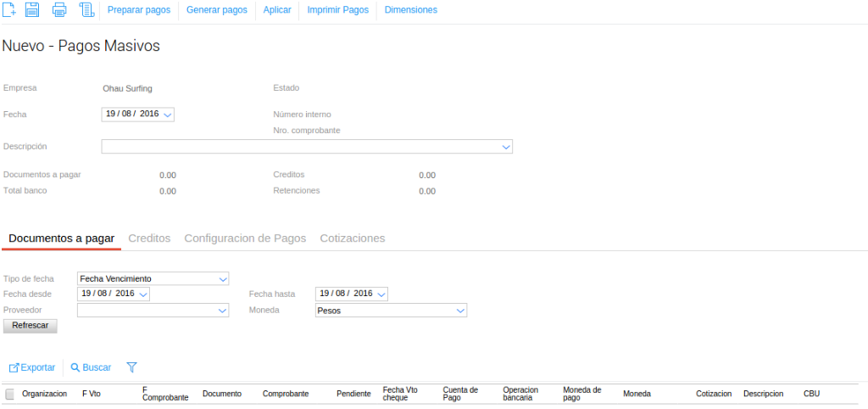The width and height of the screenshot is (868, 409).
Task: Click the Comprobante column header
Action: coord(286,394)
